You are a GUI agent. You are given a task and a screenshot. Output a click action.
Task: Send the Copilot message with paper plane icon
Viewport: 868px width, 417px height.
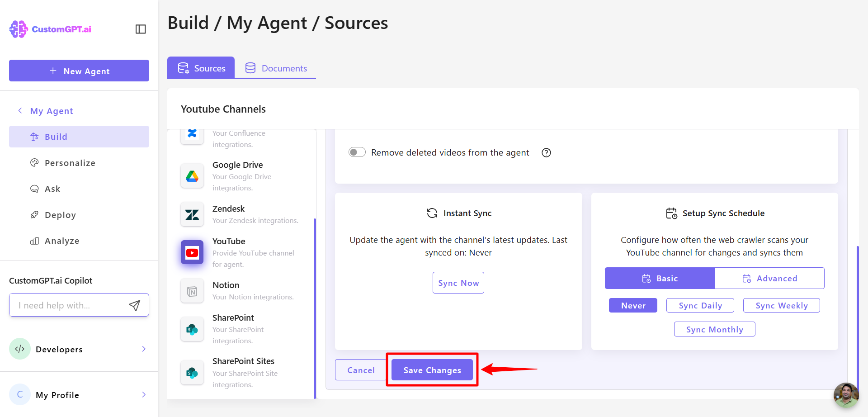click(135, 305)
